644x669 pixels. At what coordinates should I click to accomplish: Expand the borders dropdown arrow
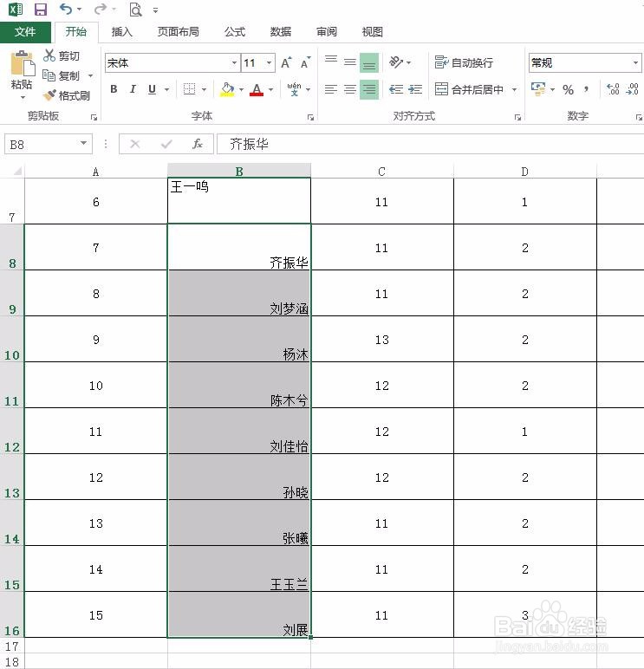204,89
